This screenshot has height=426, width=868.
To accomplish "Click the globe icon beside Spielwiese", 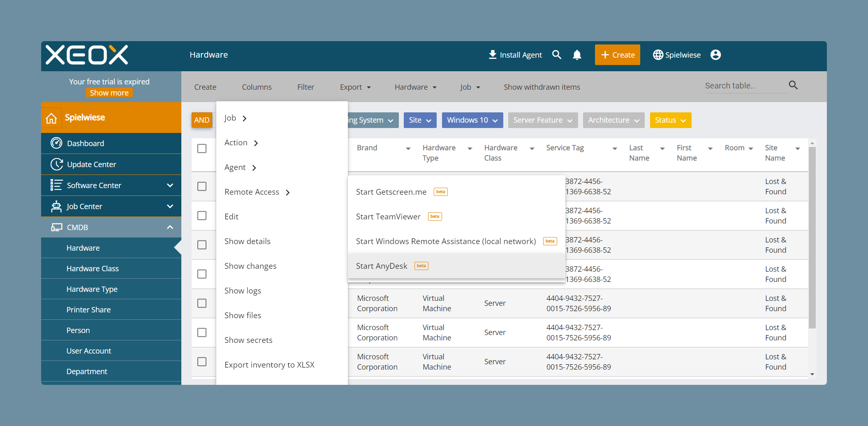I will pyautogui.click(x=658, y=55).
